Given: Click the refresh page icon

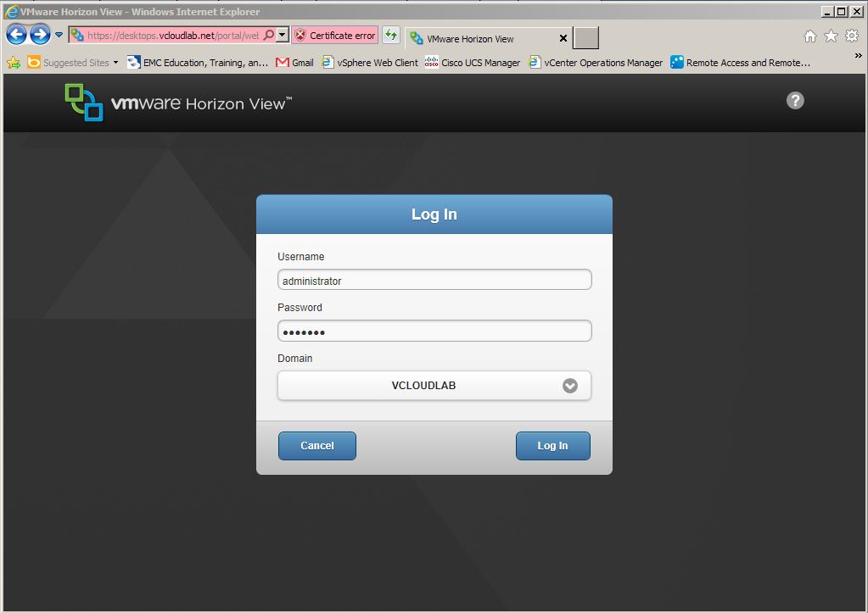Looking at the screenshot, I should pyautogui.click(x=391, y=35).
